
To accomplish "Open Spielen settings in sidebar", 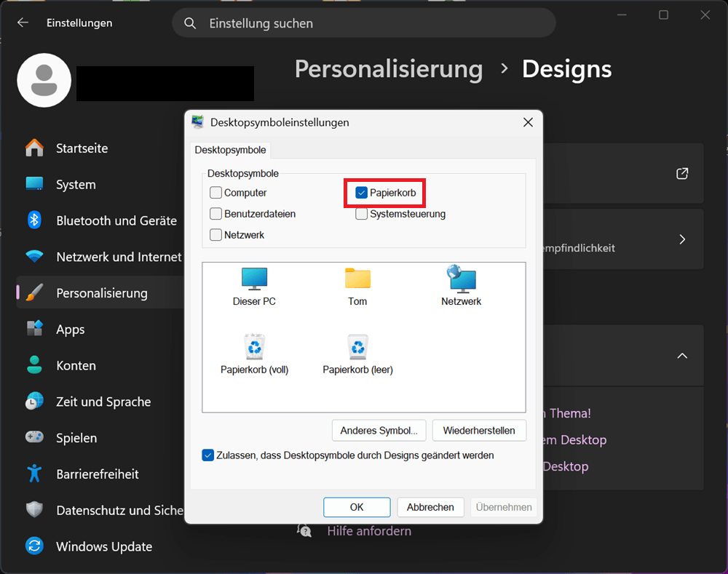I will [100, 438].
